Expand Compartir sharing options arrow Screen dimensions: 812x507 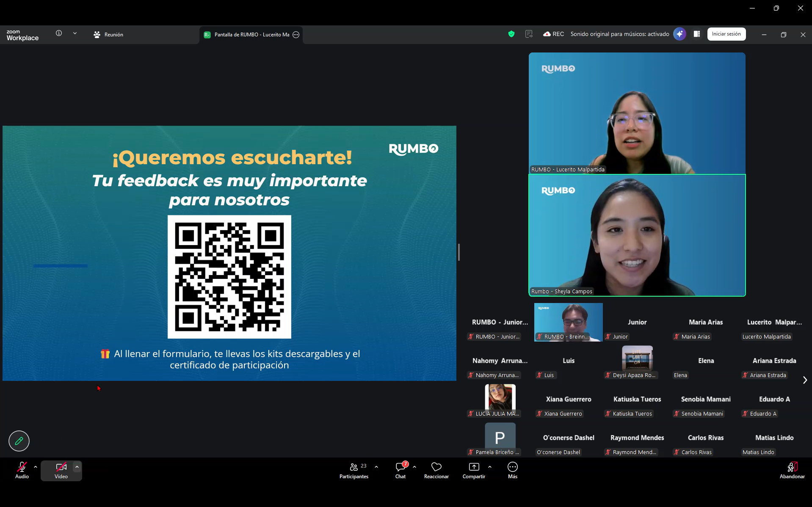(x=490, y=467)
